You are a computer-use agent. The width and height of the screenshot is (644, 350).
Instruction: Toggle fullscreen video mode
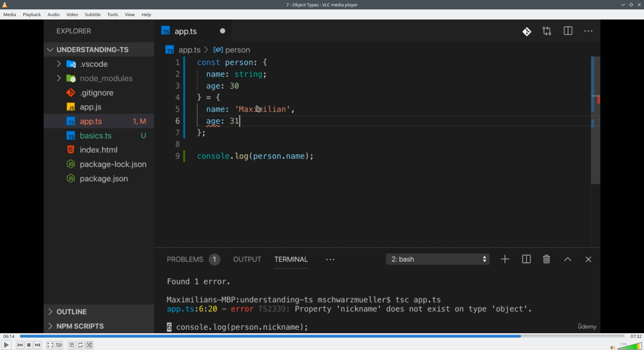click(50, 345)
